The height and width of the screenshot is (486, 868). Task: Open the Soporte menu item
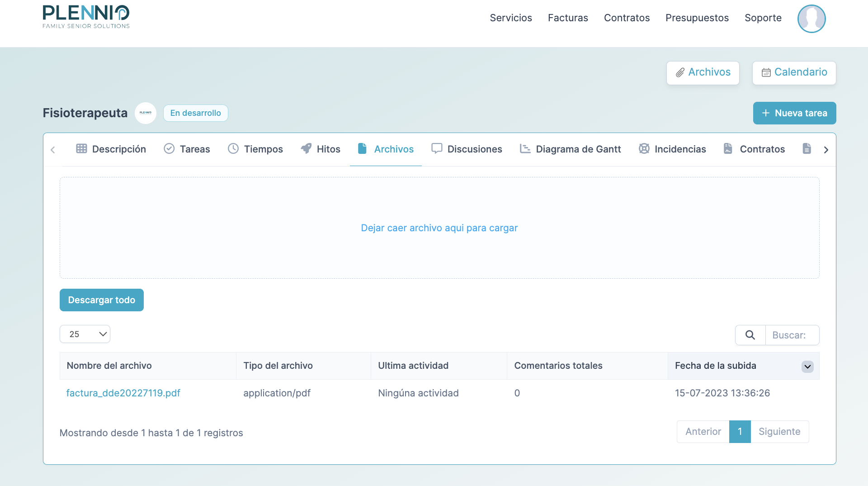763,18
